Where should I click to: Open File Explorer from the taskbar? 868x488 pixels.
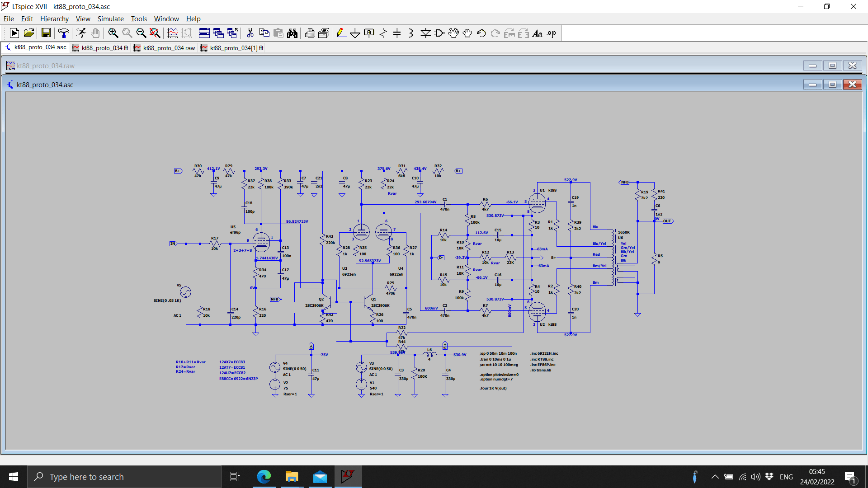click(292, 477)
